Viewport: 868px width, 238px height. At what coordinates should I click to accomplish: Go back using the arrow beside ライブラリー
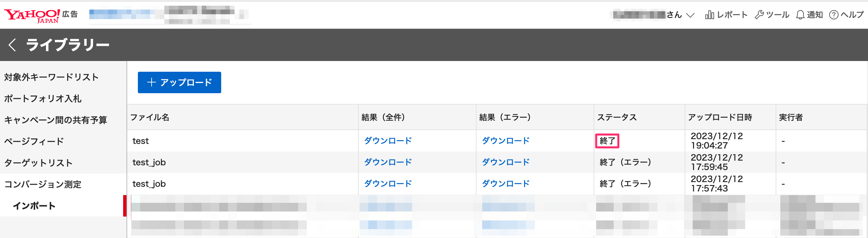[12, 45]
